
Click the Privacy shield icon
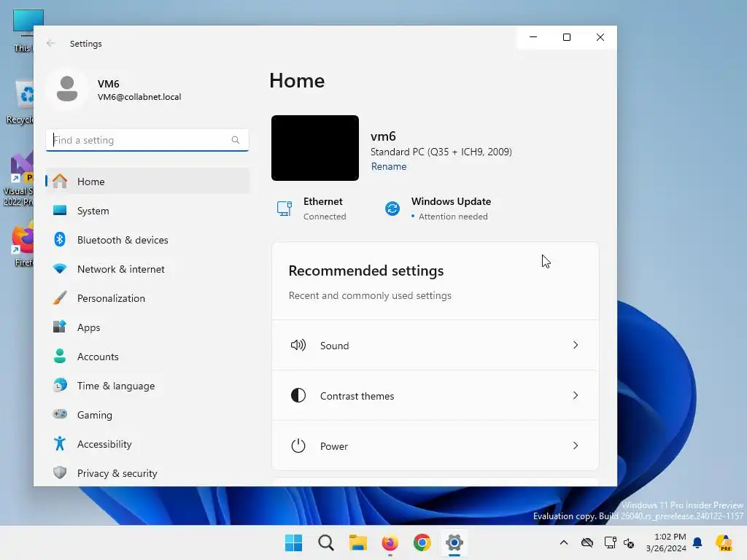coord(60,472)
